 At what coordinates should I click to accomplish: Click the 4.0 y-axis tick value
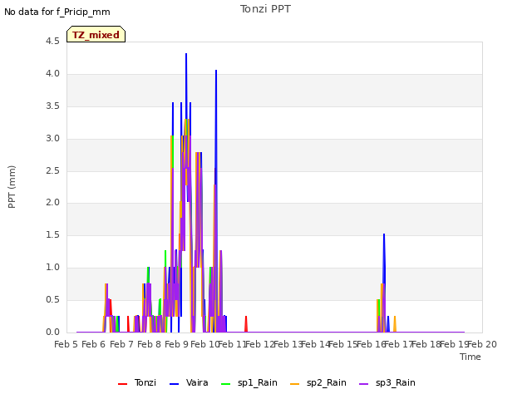click(52, 74)
